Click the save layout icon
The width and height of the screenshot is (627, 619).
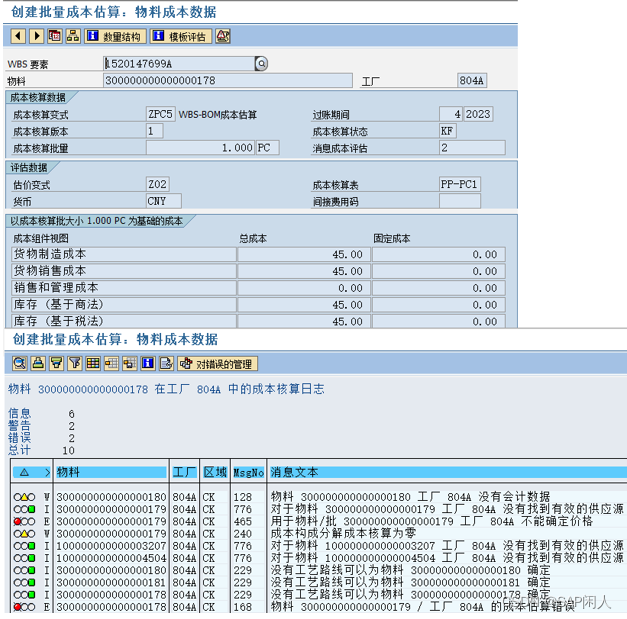pos(130,363)
